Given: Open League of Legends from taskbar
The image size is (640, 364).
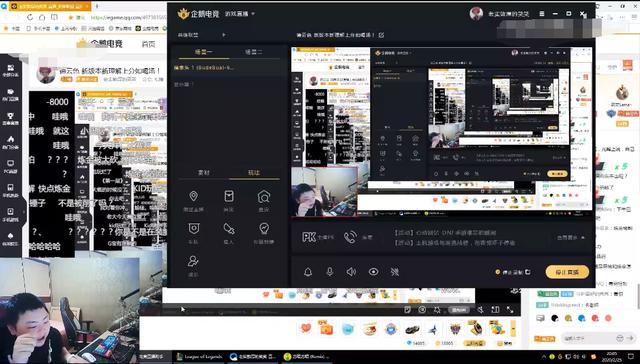Looking at the screenshot, I should click(200, 357).
